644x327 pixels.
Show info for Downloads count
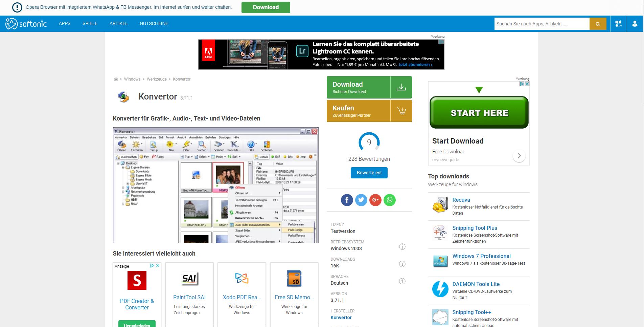click(402, 264)
